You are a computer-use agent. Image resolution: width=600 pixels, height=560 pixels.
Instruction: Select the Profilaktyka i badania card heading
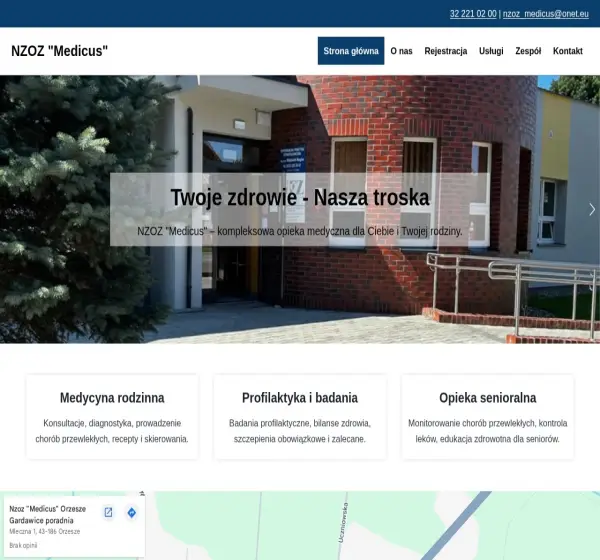tap(300, 398)
